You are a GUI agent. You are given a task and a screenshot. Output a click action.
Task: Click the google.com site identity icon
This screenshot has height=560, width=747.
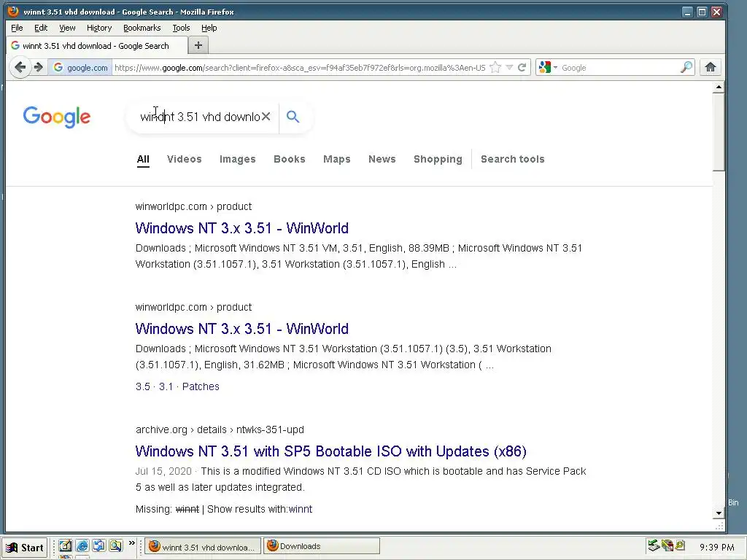pos(80,68)
